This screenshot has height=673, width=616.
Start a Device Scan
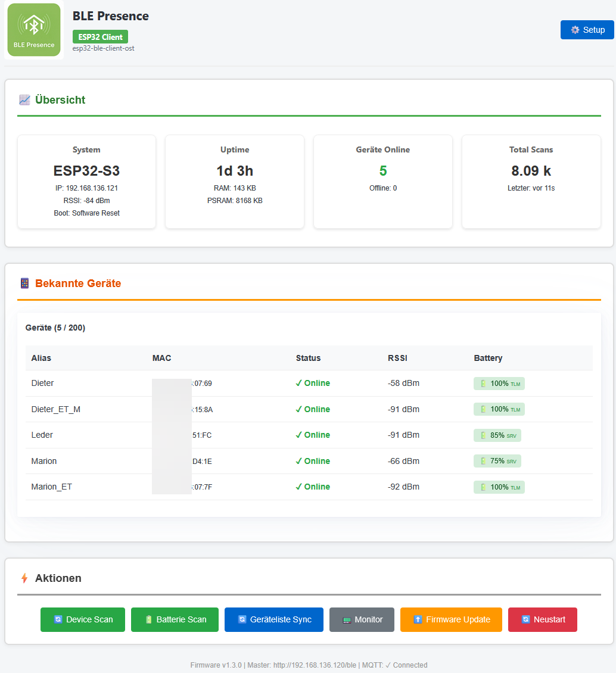(x=83, y=619)
